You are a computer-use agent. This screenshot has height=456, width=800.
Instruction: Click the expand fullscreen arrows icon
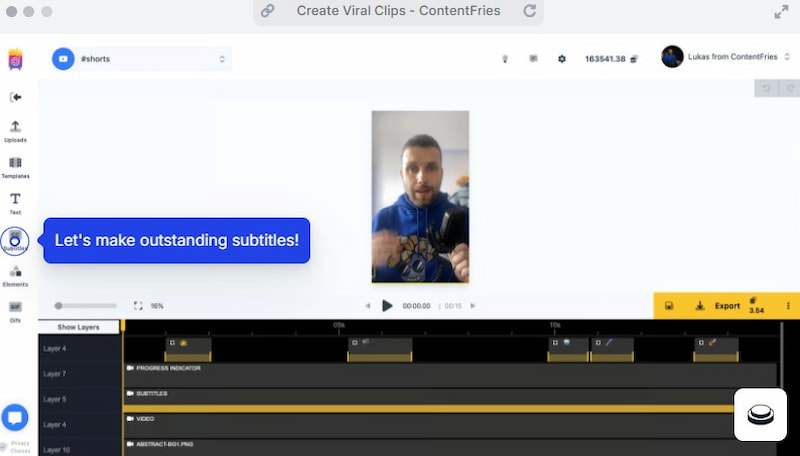pos(781,12)
